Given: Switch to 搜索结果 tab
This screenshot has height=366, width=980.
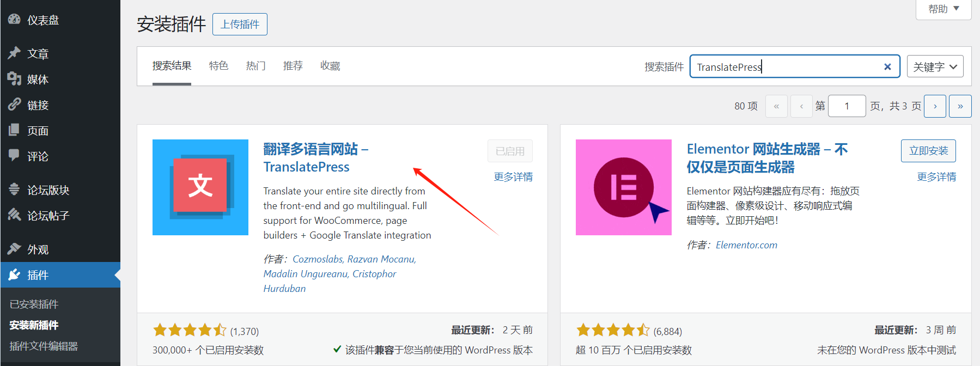Looking at the screenshot, I should [172, 66].
